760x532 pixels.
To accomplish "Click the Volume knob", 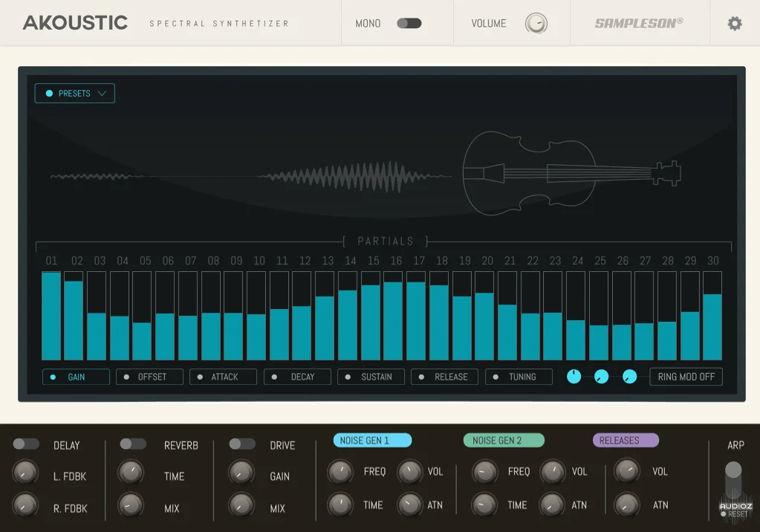I will (536, 23).
